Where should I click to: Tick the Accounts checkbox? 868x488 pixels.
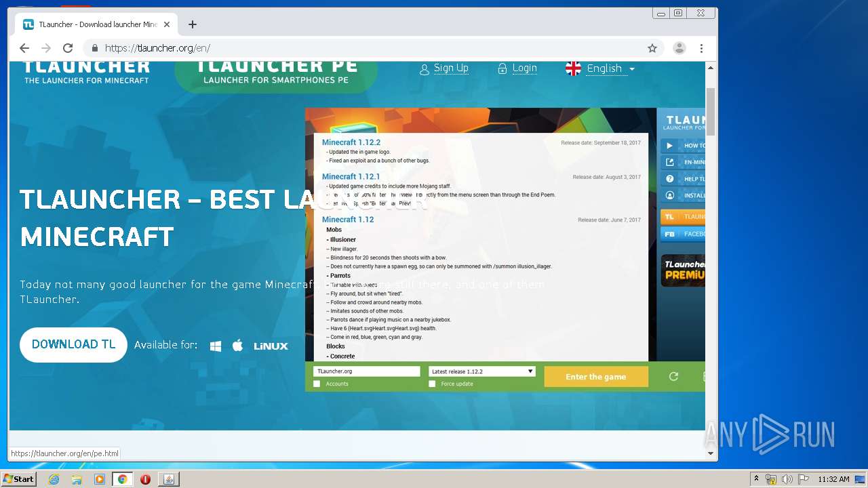pyautogui.click(x=317, y=384)
